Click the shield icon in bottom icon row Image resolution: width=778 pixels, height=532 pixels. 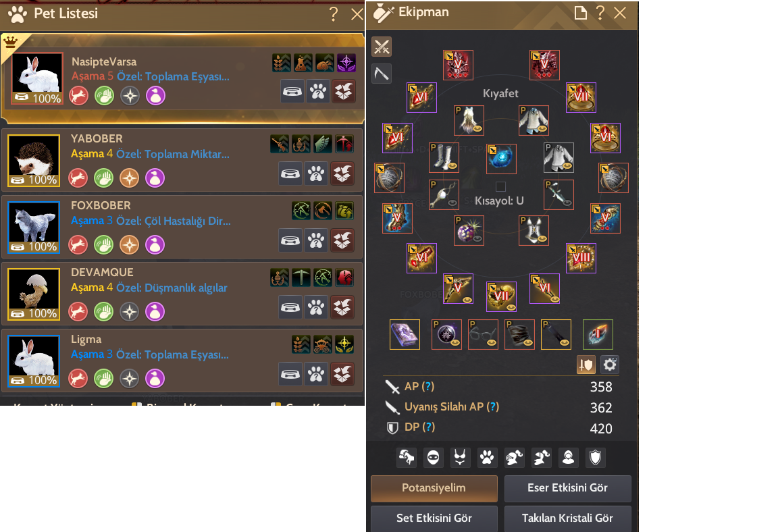coord(596,457)
